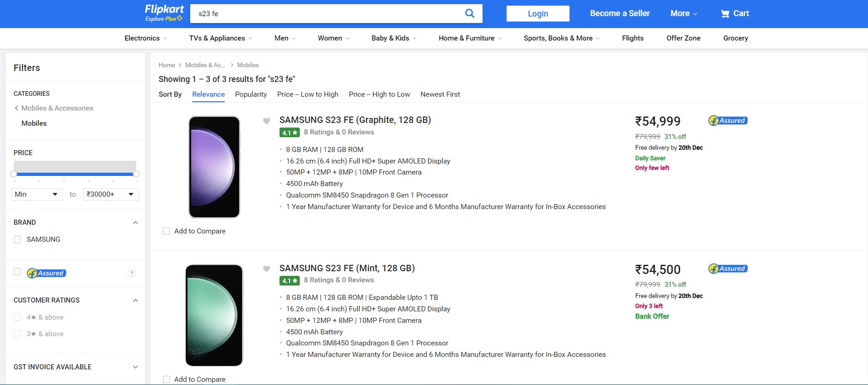
Task: Click Mobiles under CATEGORIES
Action: point(34,123)
